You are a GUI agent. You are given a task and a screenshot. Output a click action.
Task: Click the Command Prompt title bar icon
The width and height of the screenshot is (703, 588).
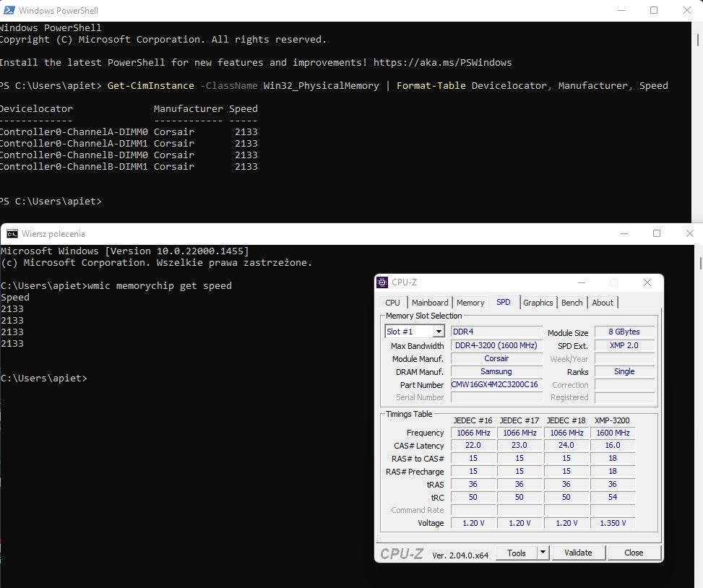pos(12,233)
